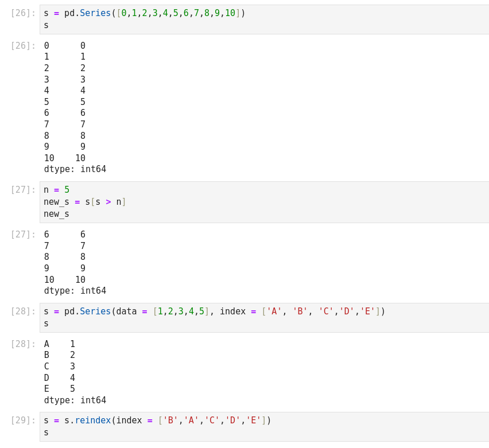Click code cell 28 with data and index
The image size is (489, 448).
click(264, 317)
